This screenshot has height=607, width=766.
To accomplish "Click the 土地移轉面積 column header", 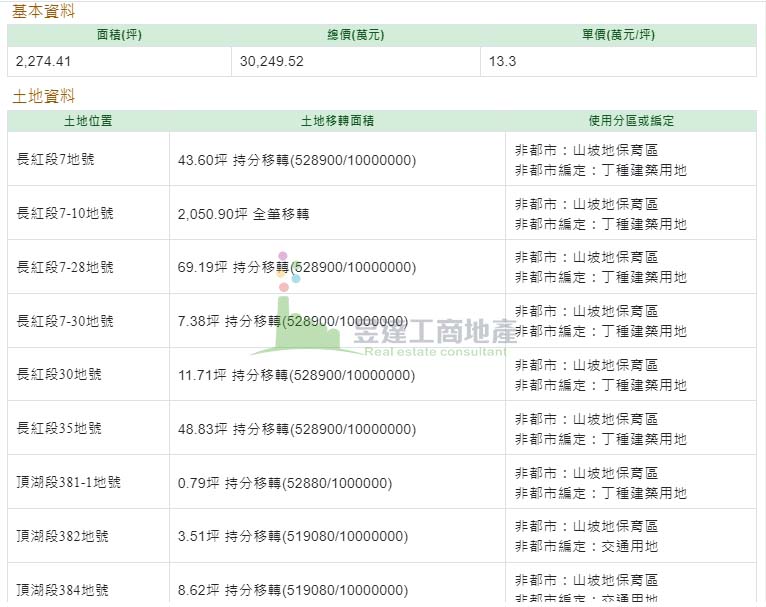I will click(x=337, y=121).
